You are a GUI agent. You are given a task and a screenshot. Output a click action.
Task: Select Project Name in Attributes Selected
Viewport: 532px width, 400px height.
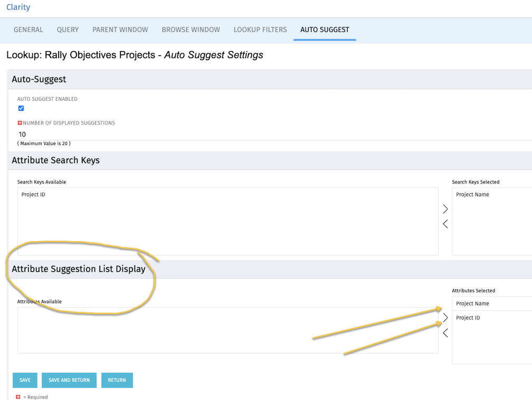(472, 303)
